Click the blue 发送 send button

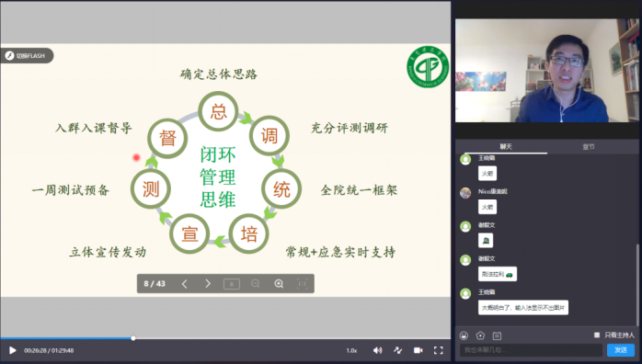click(621, 350)
